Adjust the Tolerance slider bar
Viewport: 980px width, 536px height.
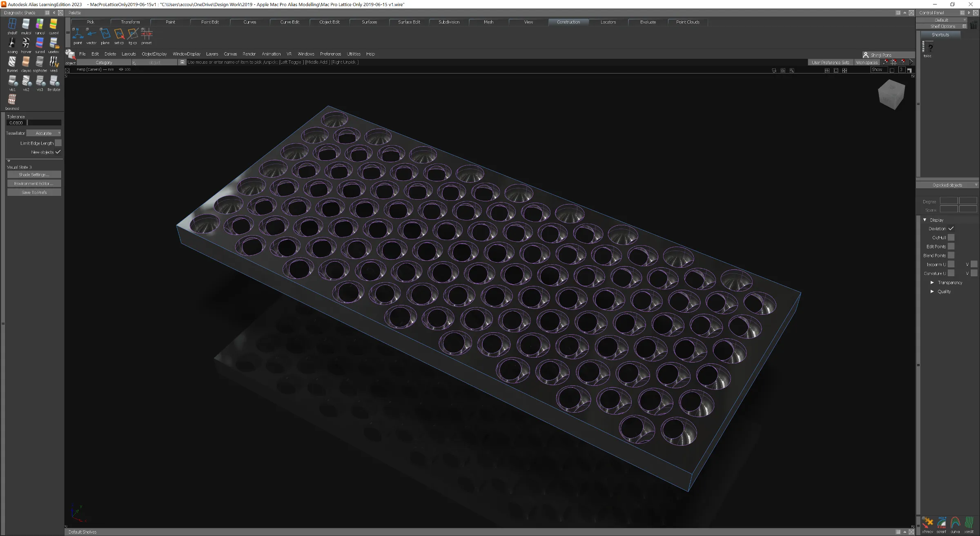pos(45,122)
